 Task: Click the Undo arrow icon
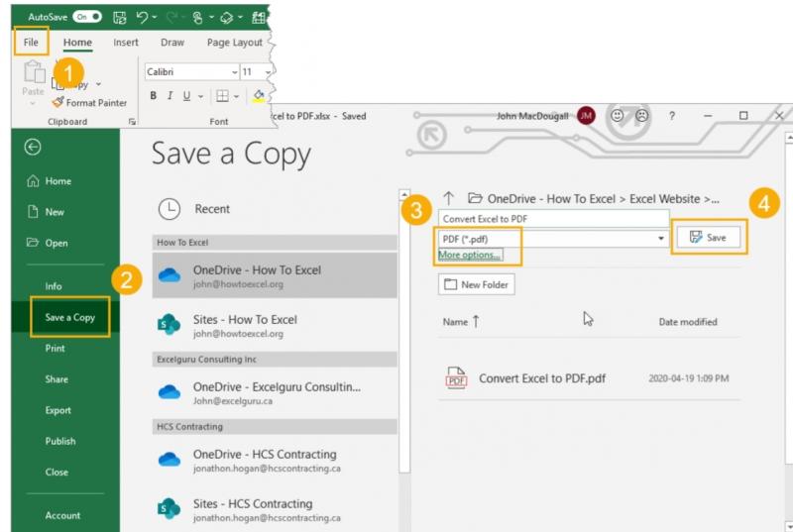click(142, 18)
